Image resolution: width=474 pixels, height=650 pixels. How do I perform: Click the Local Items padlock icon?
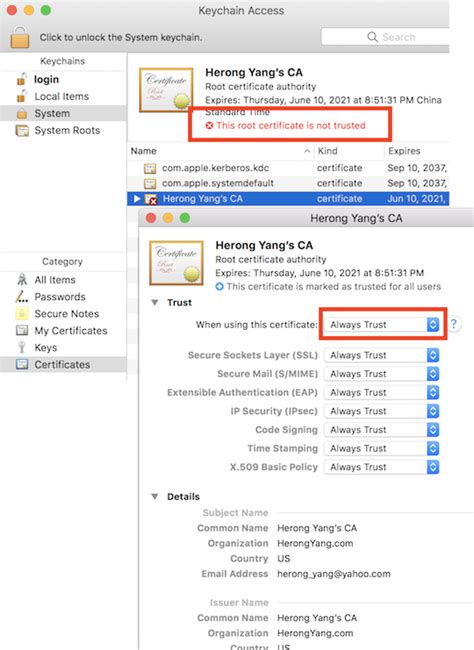click(21, 96)
